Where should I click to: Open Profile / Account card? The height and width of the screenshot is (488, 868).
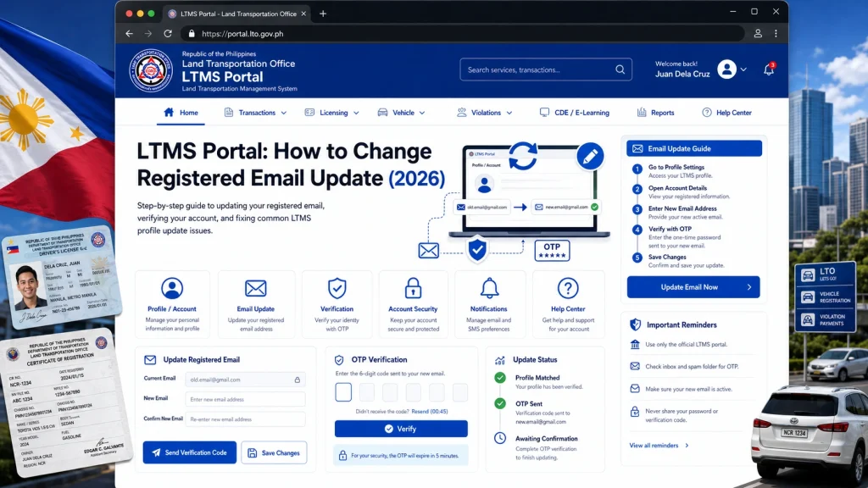[x=172, y=304]
